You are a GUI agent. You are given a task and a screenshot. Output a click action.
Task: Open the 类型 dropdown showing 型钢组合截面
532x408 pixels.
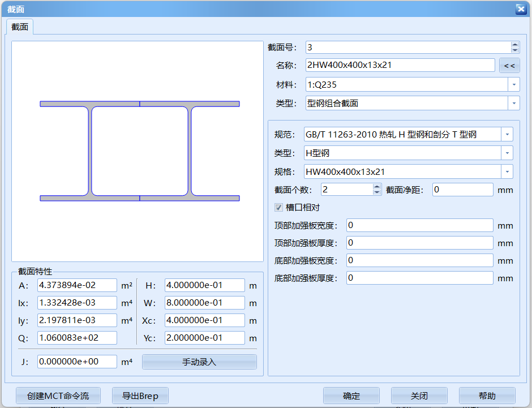coord(513,102)
